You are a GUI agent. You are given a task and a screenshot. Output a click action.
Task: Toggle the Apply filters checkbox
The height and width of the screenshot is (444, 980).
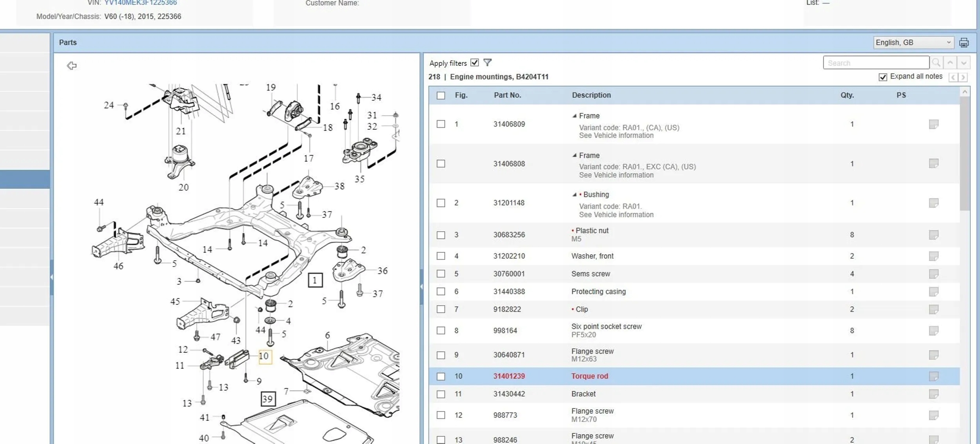475,62
